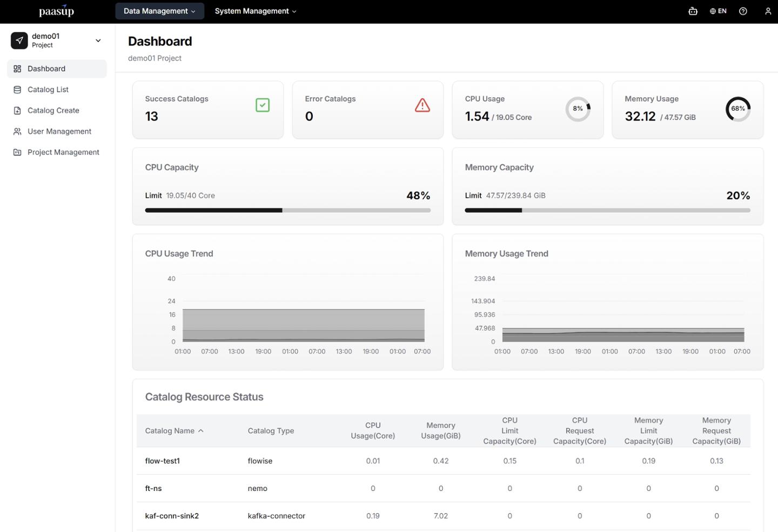Click the Catalog Type column header
The image size is (778, 532).
(271, 431)
